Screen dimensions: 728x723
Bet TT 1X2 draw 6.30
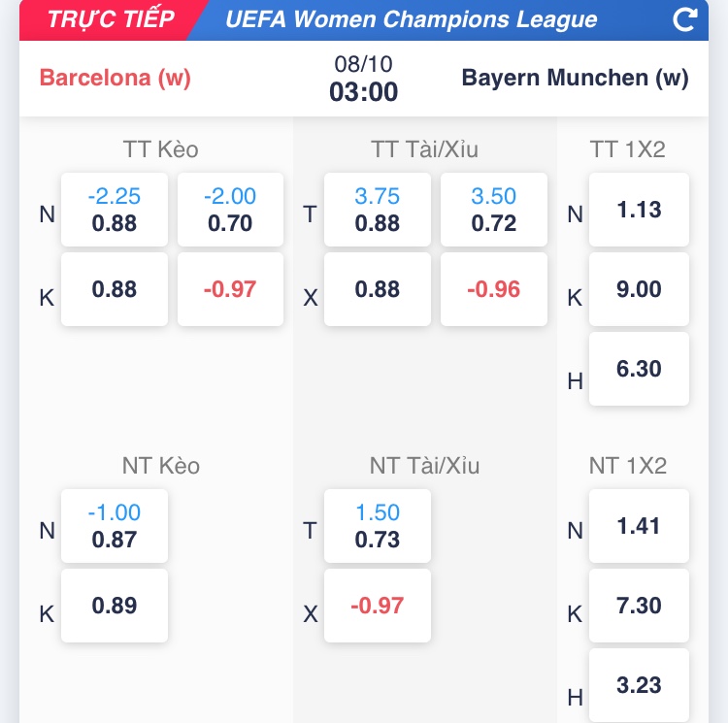(639, 369)
